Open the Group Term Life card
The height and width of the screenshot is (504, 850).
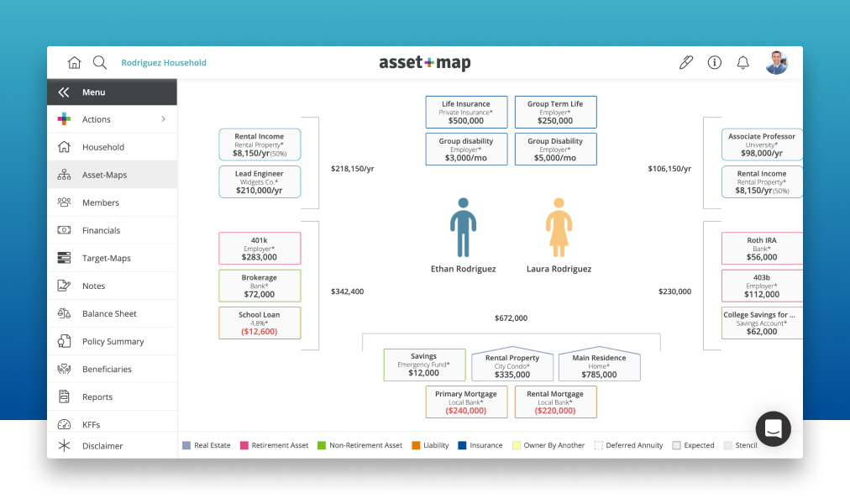556,113
